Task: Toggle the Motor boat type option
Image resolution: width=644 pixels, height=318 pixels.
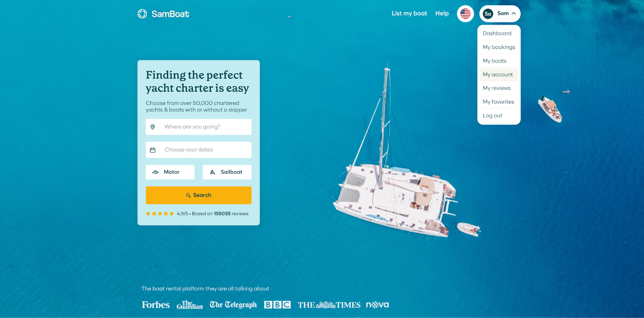Action: [x=170, y=172]
